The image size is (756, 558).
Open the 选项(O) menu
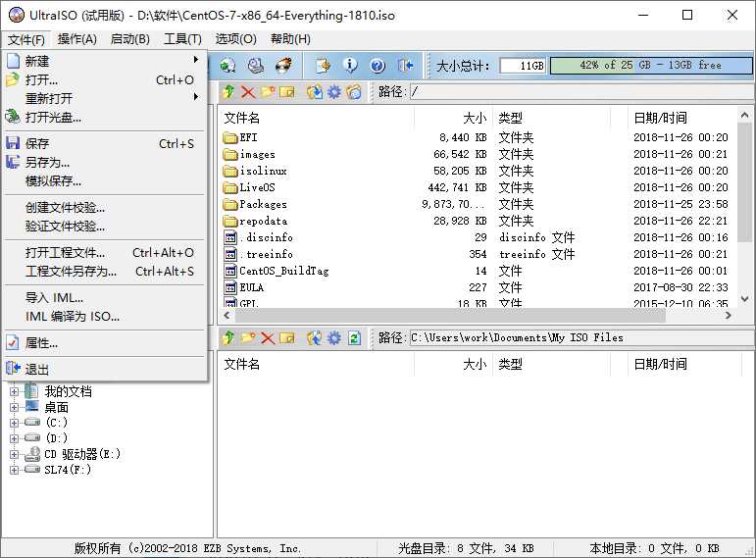tap(235, 39)
